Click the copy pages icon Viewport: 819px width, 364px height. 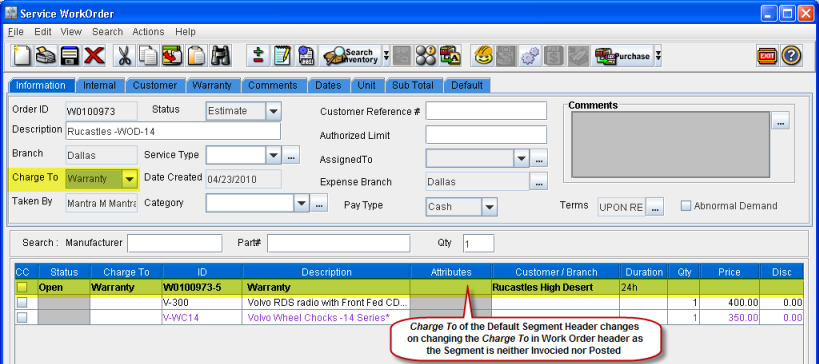click(149, 55)
